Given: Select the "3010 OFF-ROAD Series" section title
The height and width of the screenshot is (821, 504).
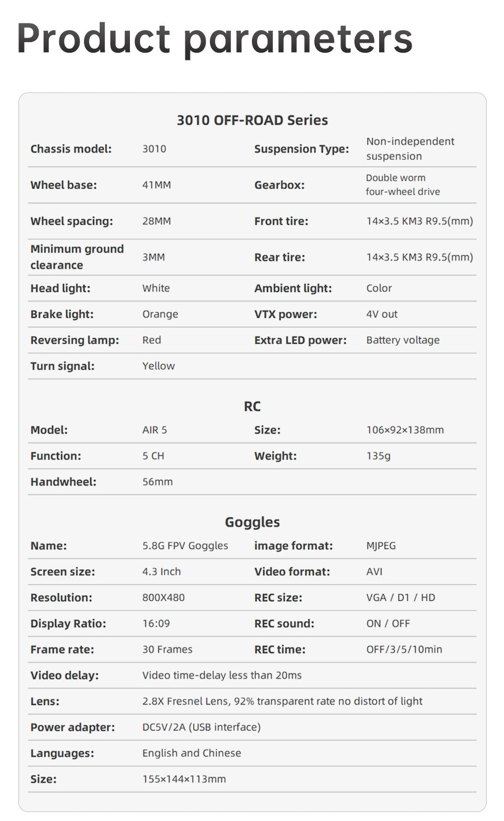Looking at the screenshot, I should [252, 120].
